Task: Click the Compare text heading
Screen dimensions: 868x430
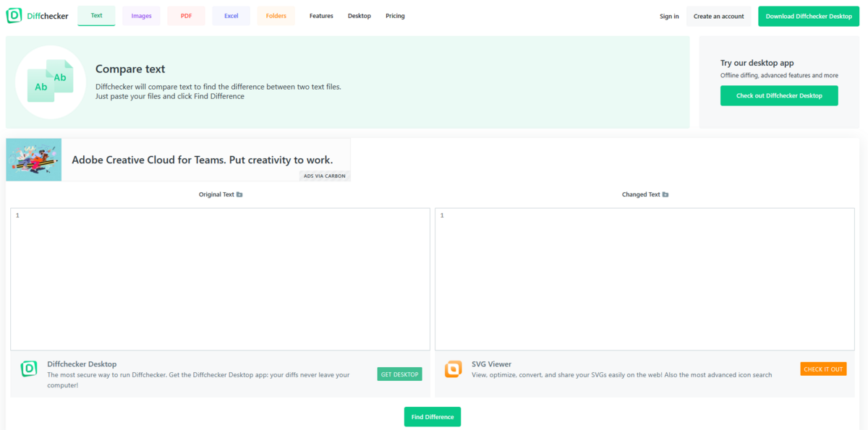Action: 130,69
